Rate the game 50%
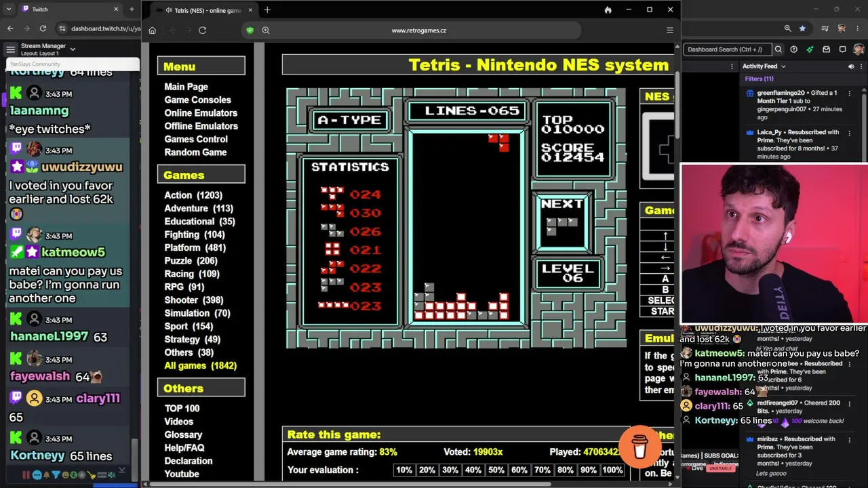Screen dimensions: 868x488 pos(496,470)
